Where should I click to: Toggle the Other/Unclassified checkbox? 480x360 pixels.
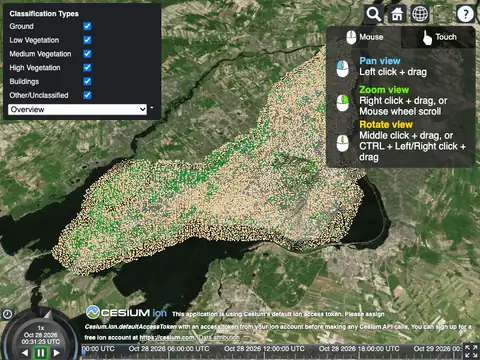pos(87,95)
